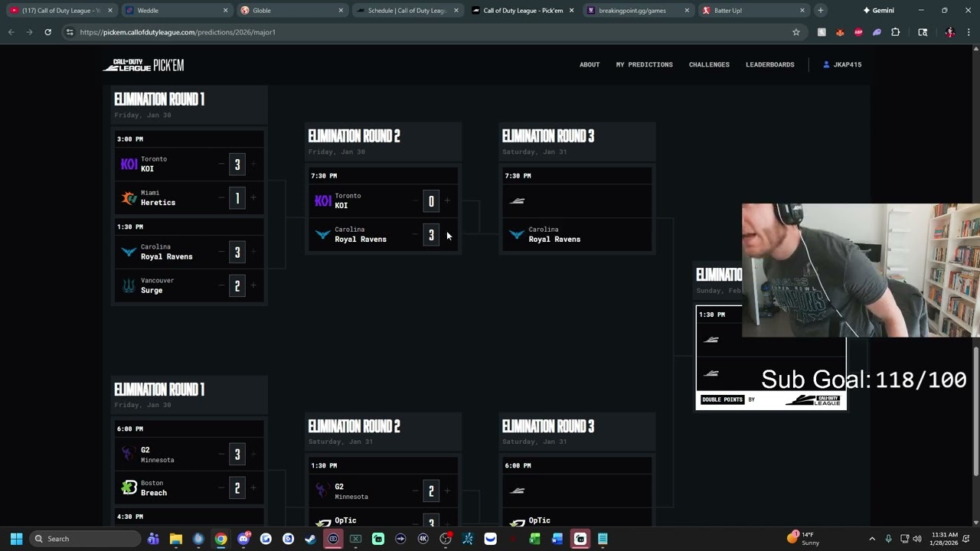Open Discord from the taskbar
The image size is (980, 551).
pyautogui.click(x=243, y=539)
